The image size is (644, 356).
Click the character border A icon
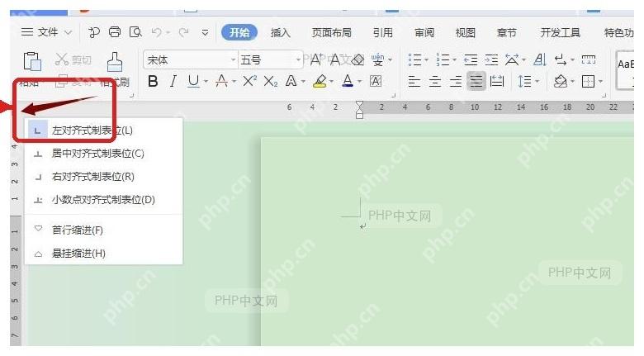tap(376, 82)
